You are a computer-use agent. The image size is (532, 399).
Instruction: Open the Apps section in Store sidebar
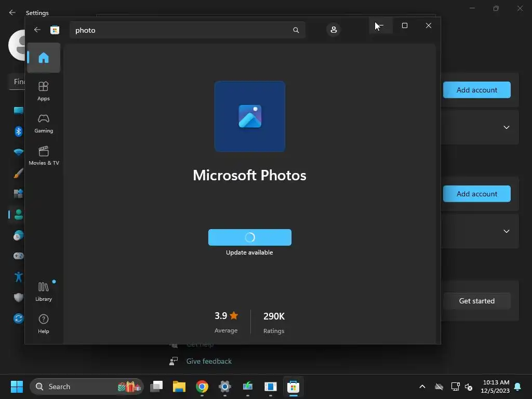(x=44, y=91)
